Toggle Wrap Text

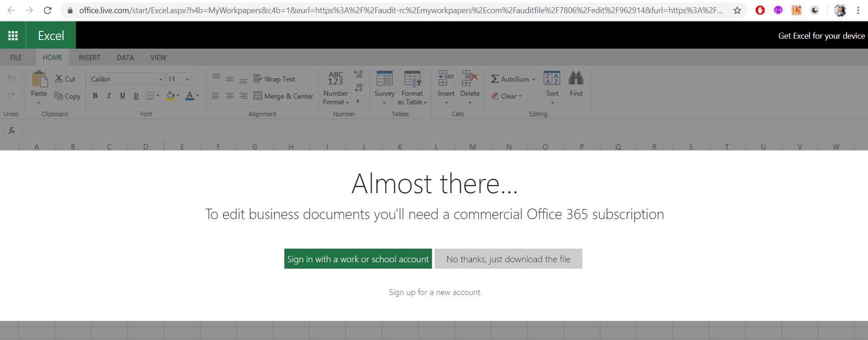pyautogui.click(x=274, y=79)
